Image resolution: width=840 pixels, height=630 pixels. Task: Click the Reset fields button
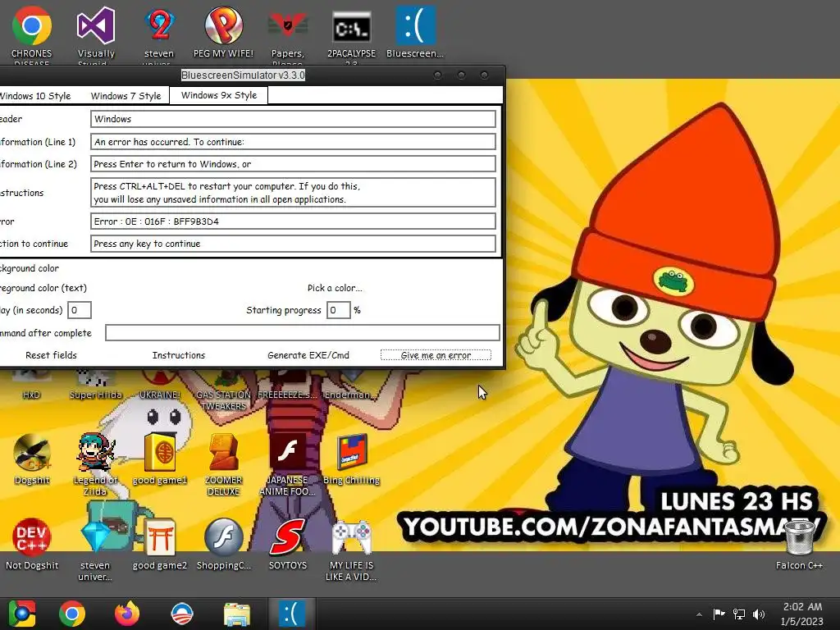click(x=51, y=355)
